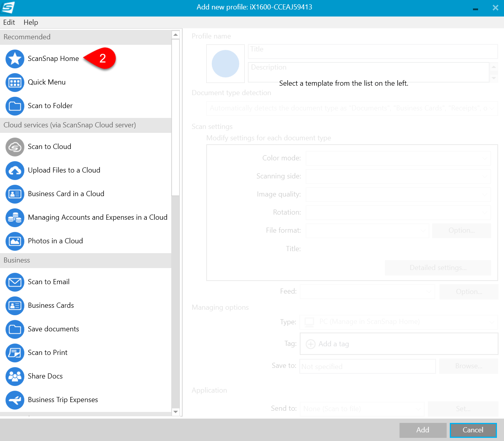The height and width of the screenshot is (441, 504).
Task: Select the Scan to Email template
Action: (x=49, y=282)
